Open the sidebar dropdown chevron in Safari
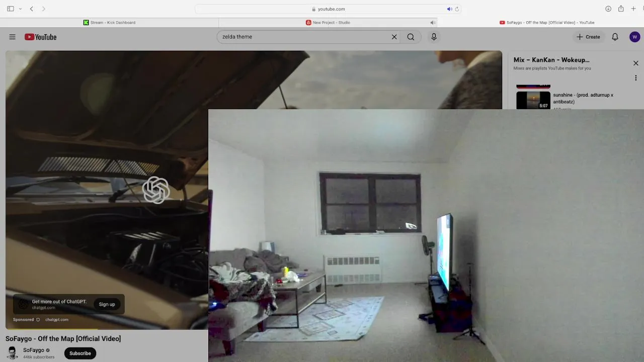Viewport: 644px width, 362px height. click(20, 9)
